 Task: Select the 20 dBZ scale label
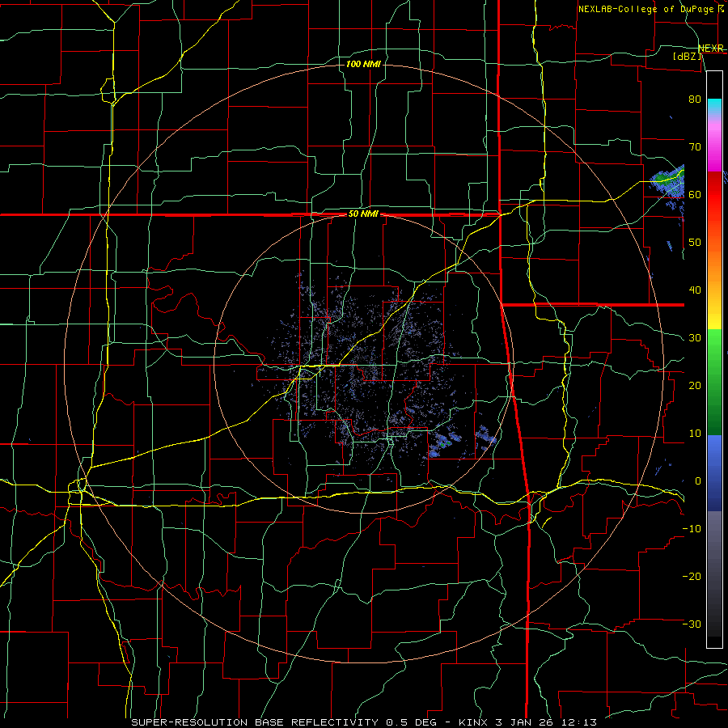pos(695,385)
